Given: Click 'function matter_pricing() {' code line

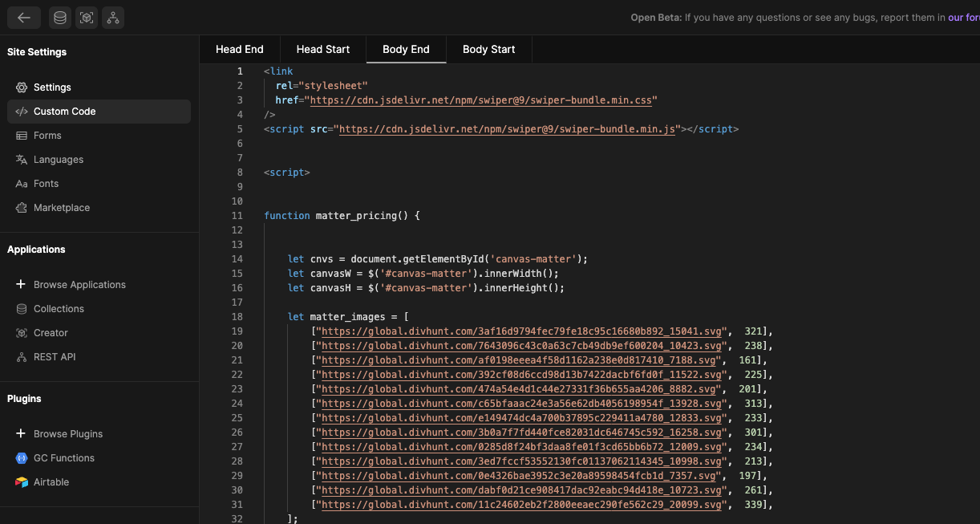Looking at the screenshot, I should (x=342, y=216).
